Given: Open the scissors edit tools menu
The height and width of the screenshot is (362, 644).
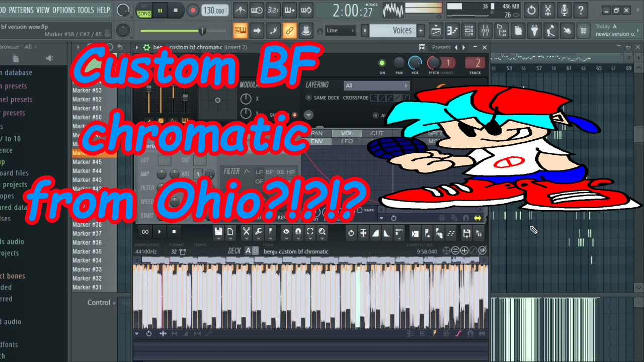Looking at the screenshot, I should pyautogui.click(x=246, y=232).
